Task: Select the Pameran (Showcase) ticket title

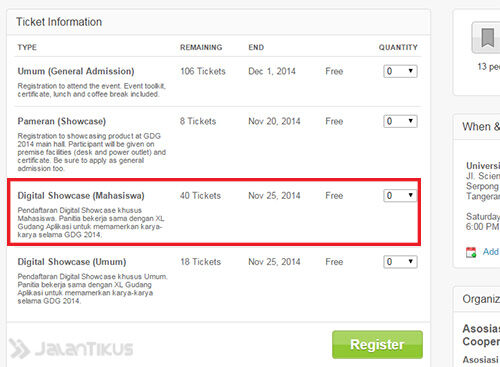Action: pyautogui.click(x=62, y=121)
